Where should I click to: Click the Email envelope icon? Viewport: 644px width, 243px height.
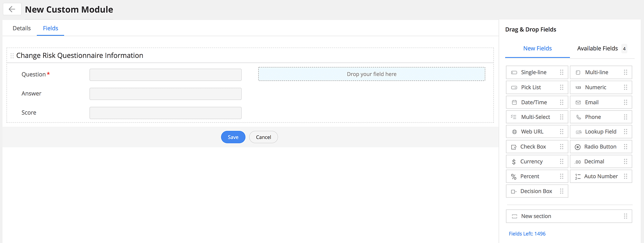pyautogui.click(x=578, y=103)
